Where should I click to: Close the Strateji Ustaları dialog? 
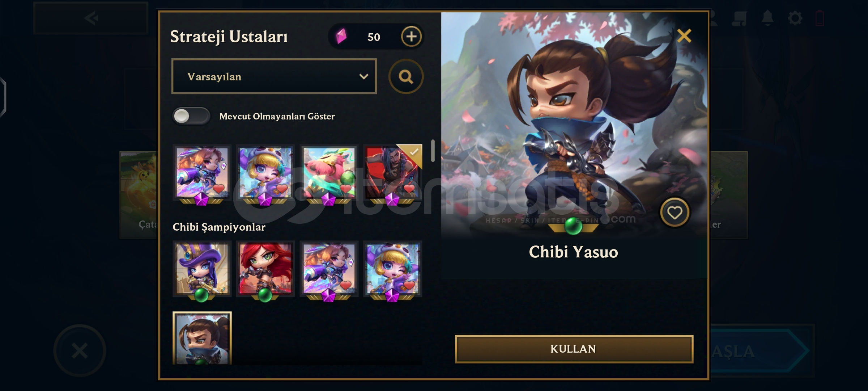[684, 36]
